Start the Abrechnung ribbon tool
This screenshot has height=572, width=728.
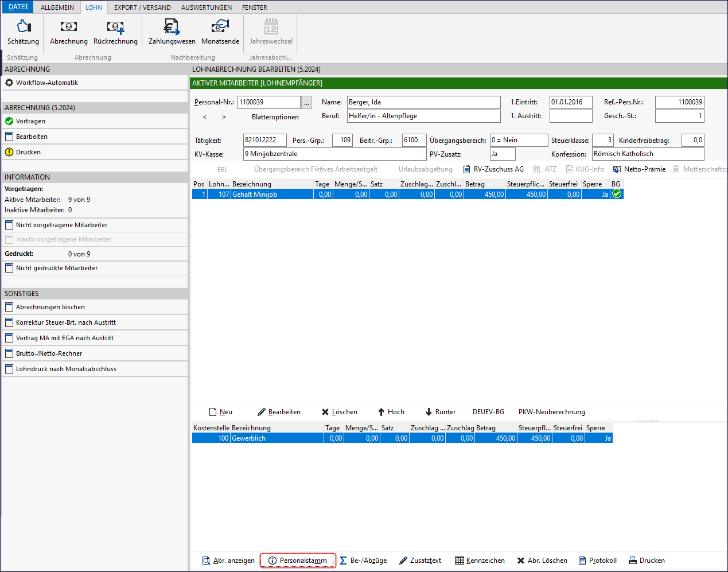tap(69, 32)
